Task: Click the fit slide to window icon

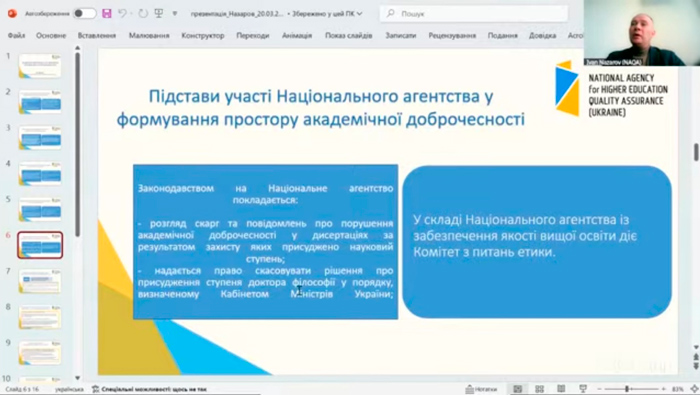Action: pos(694,389)
